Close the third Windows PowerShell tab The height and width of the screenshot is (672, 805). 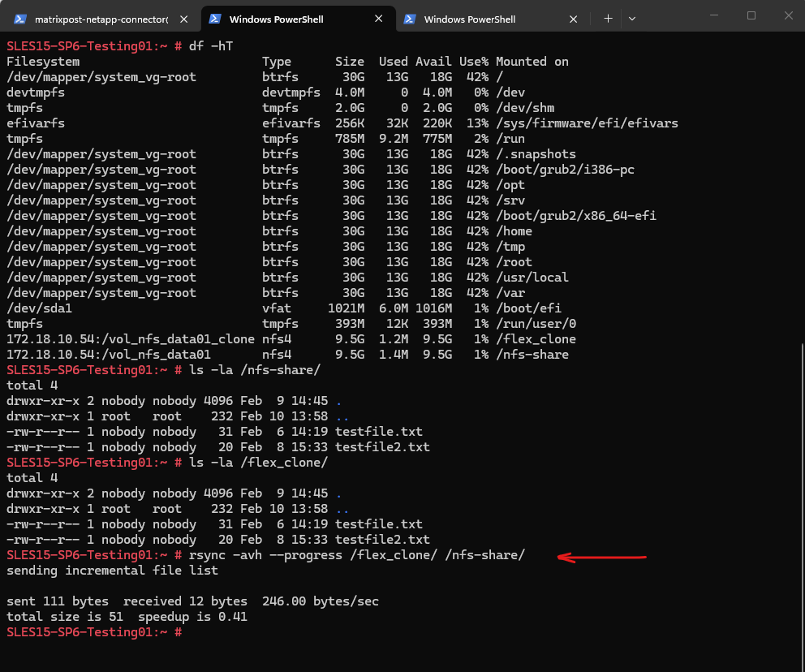click(575, 19)
